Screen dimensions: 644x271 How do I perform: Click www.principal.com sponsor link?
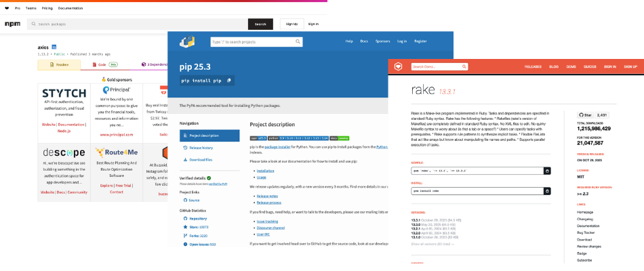117,135
